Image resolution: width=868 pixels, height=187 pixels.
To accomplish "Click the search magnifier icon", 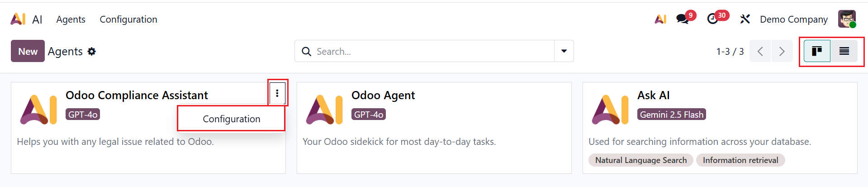I will pos(306,52).
